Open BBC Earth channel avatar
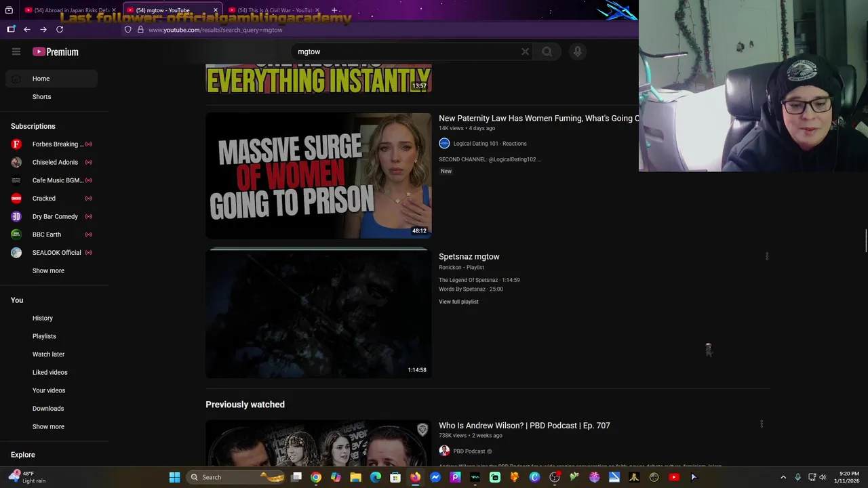This screenshot has height=488, width=868. pyautogui.click(x=16, y=235)
